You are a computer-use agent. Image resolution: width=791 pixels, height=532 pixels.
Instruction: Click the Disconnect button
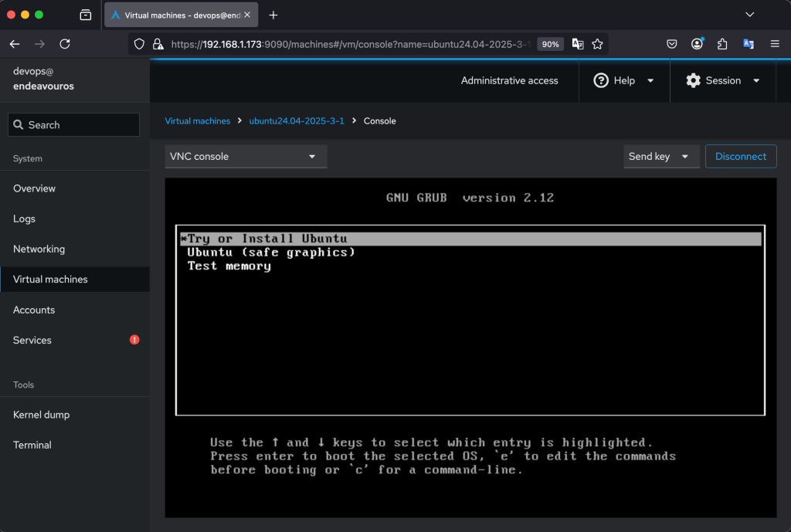point(740,156)
